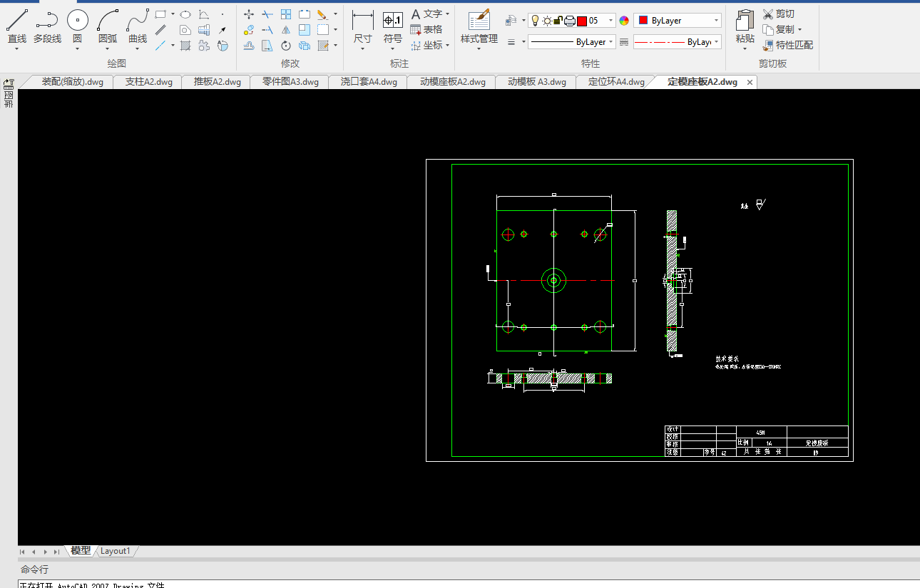Toggle layer freeze sun icon
920x588 pixels.
[x=547, y=21]
